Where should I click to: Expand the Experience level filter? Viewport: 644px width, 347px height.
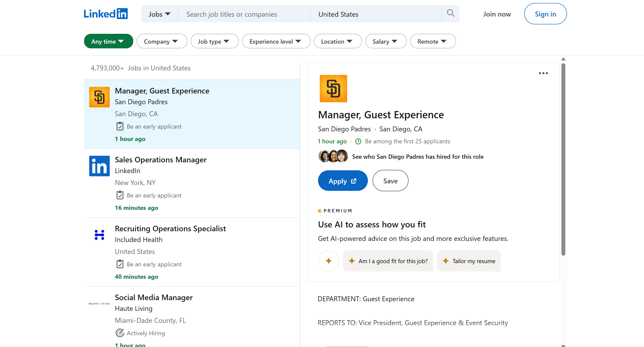point(276,41)
